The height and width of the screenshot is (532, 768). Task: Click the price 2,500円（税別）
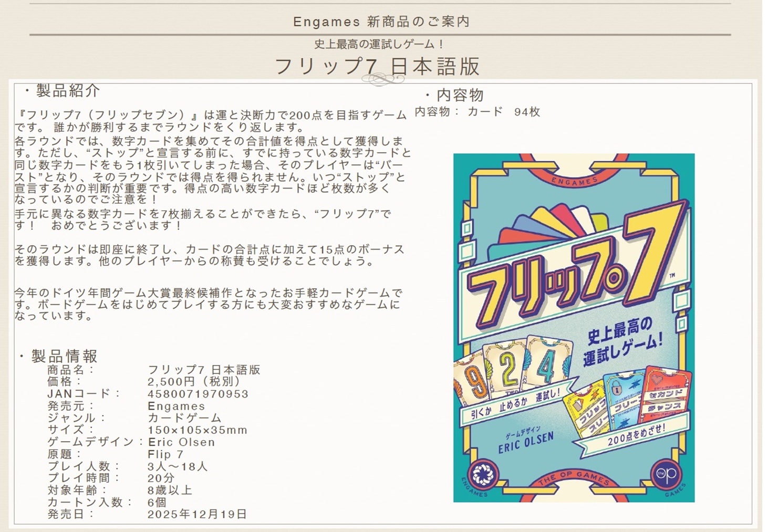pos(194,381)
